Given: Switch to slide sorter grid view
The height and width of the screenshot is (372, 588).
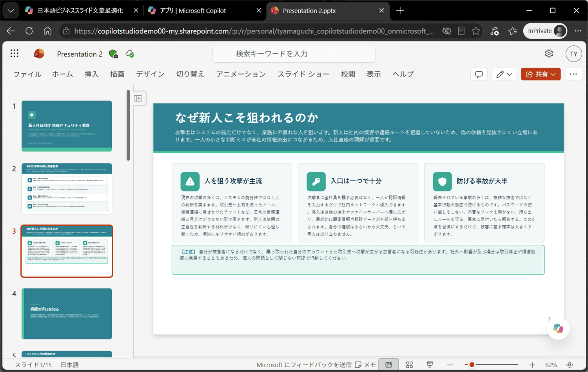Looking at the screenshot, I should tap(409, 365).
